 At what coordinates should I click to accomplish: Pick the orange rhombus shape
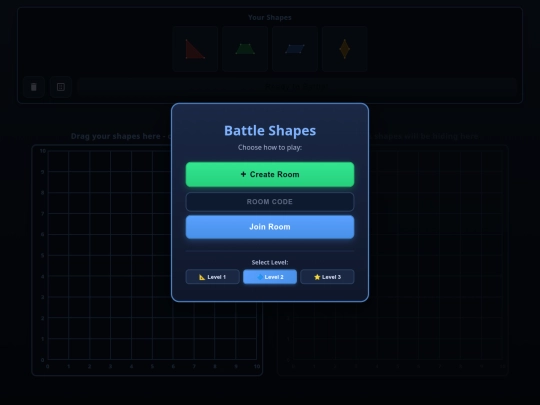(344, 49)
